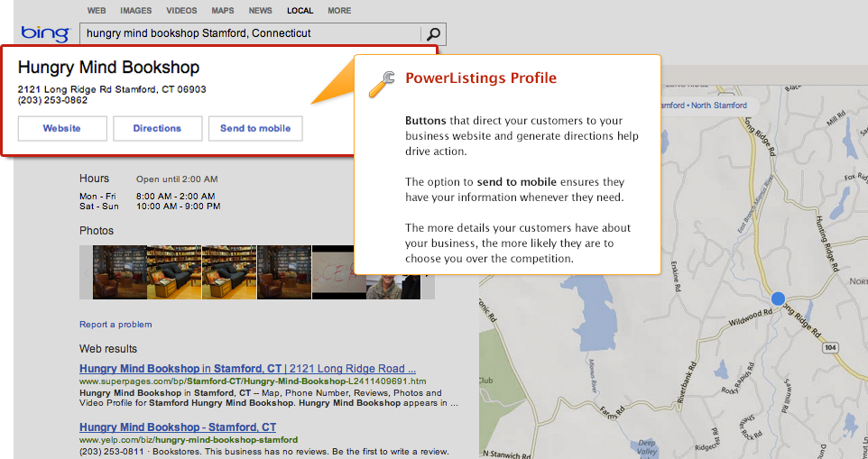Click the address 2121 Long Ridge Rd
The height and width of the screenshot is (459, 868).
(x=112, y=89)
